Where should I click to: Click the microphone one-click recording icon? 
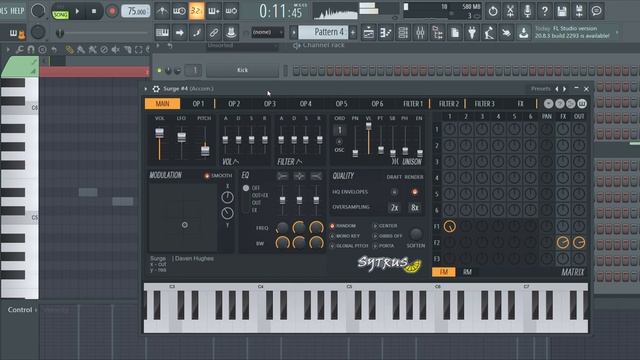pos(527,11)
